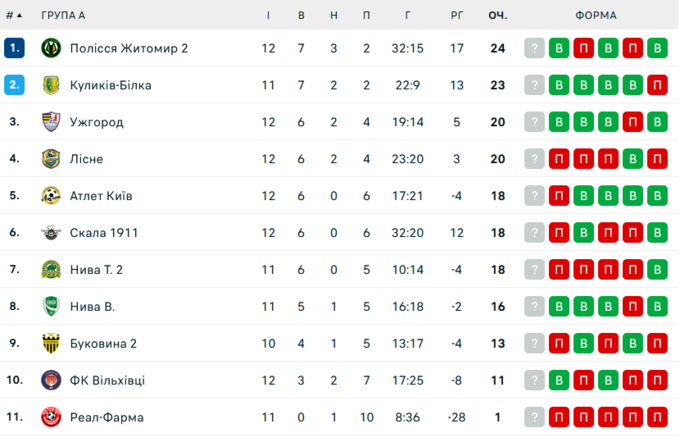Click the Реал-Фарма team logo

51,418
